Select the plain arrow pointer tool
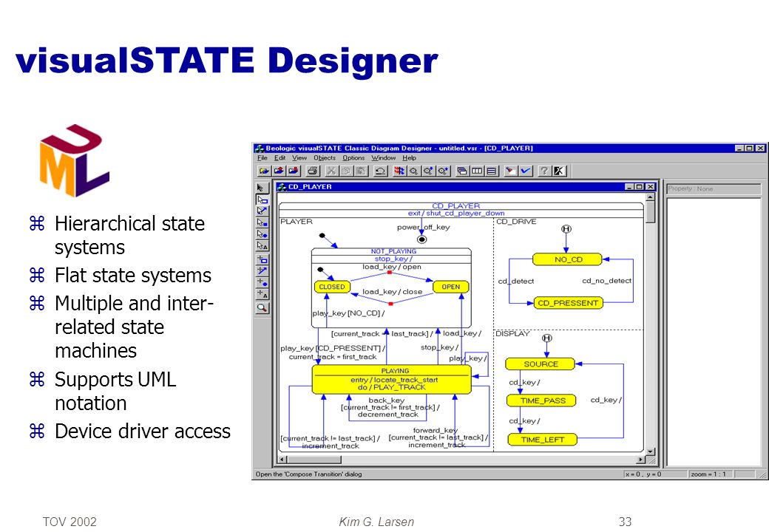769x532 pixels. coord(262,188)
